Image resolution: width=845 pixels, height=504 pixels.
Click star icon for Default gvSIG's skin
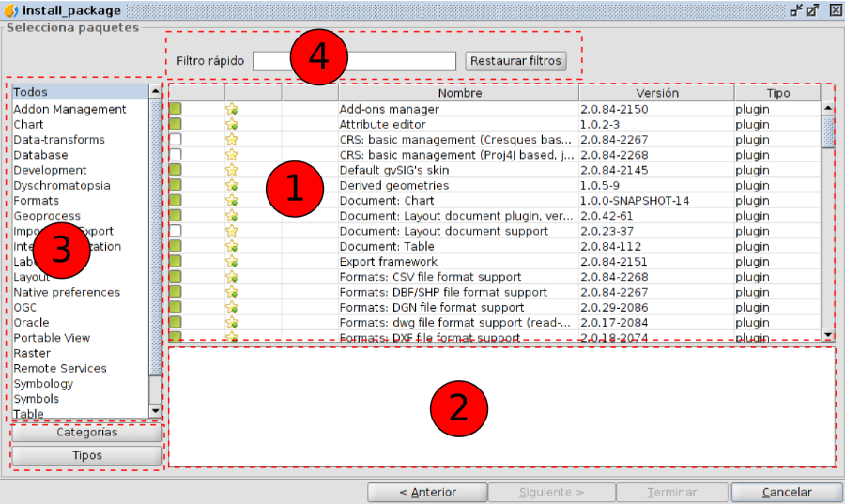[231, 170]
